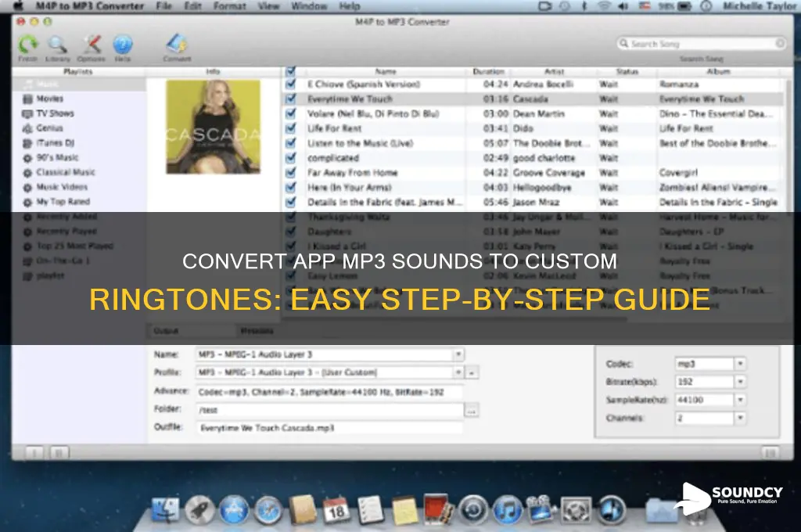Uncheck E Chiove (Spanish Version) checkbox
This screenshot has width=801, height=532.
(x=291, y=84)
